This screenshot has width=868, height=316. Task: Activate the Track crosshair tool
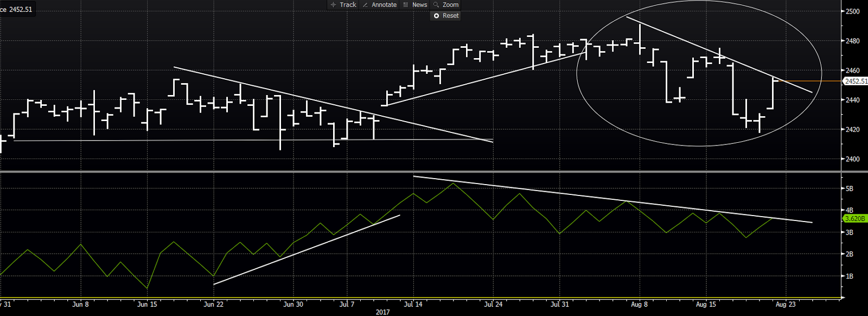tap(343, 5)
